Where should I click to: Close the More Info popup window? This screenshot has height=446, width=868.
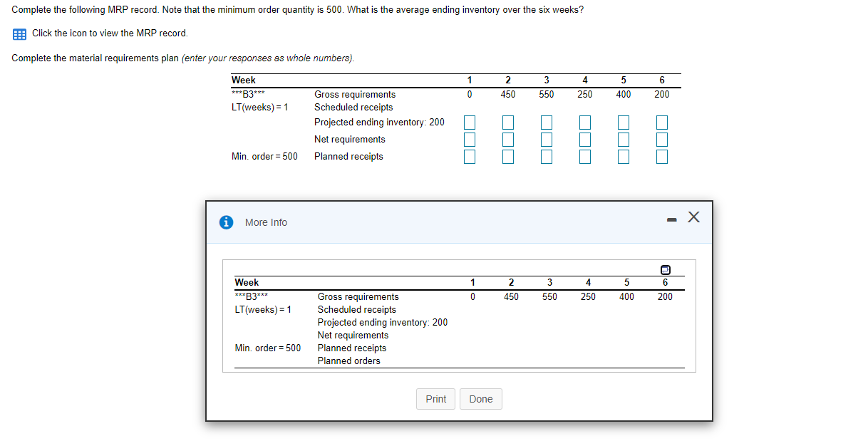click(x=693, y=217)
